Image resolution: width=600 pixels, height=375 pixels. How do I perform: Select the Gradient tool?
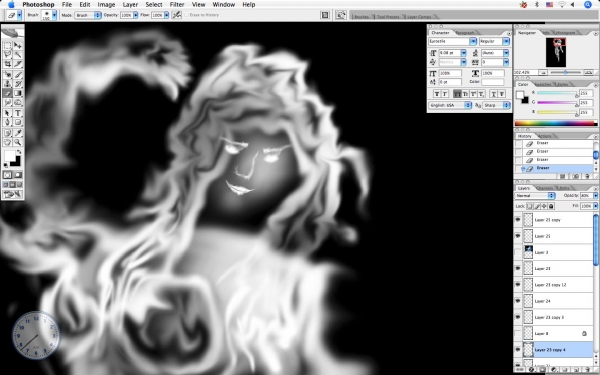pos(18,93)
